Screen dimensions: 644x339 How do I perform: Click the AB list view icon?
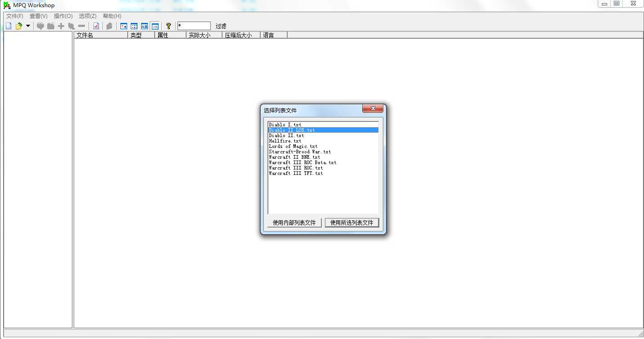pos(144,26)
